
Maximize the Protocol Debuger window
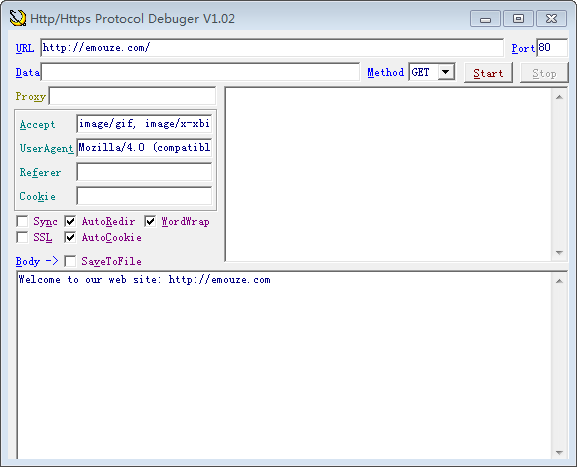click(x=518, y=19)
